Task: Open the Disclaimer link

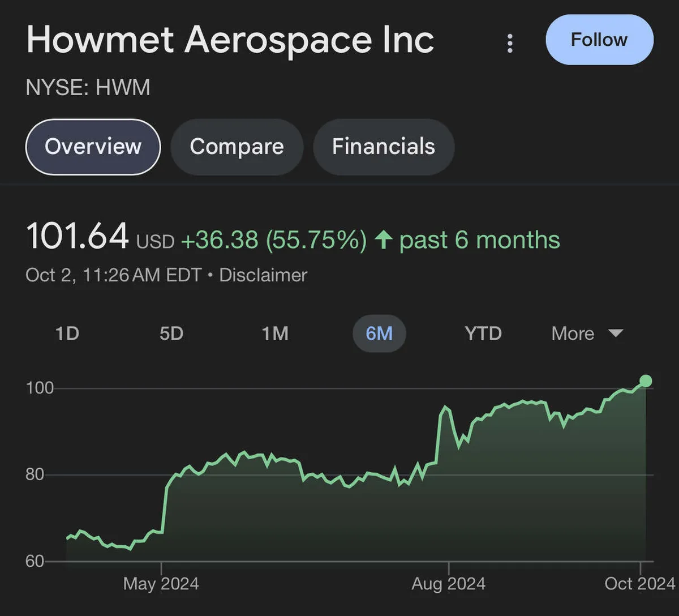Action: pos(263,275)
